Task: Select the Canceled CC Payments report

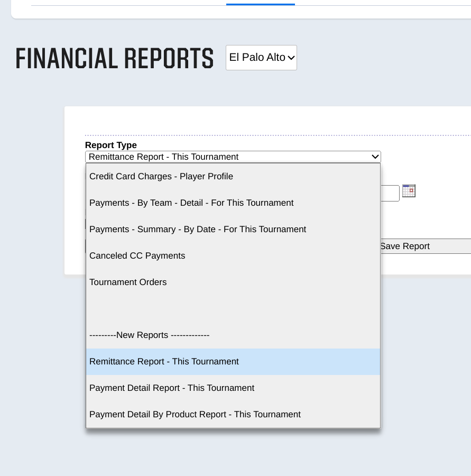Action: pos(137,256)
